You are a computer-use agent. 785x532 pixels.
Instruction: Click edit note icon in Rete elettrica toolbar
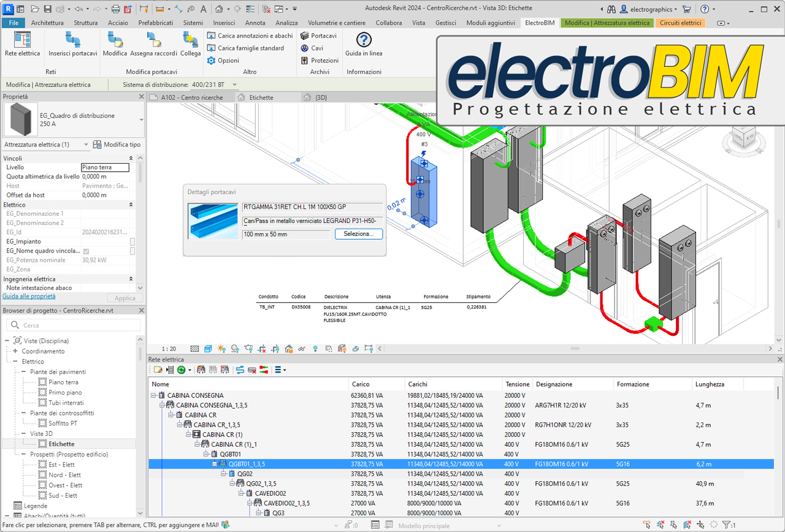tap(158, 370)
